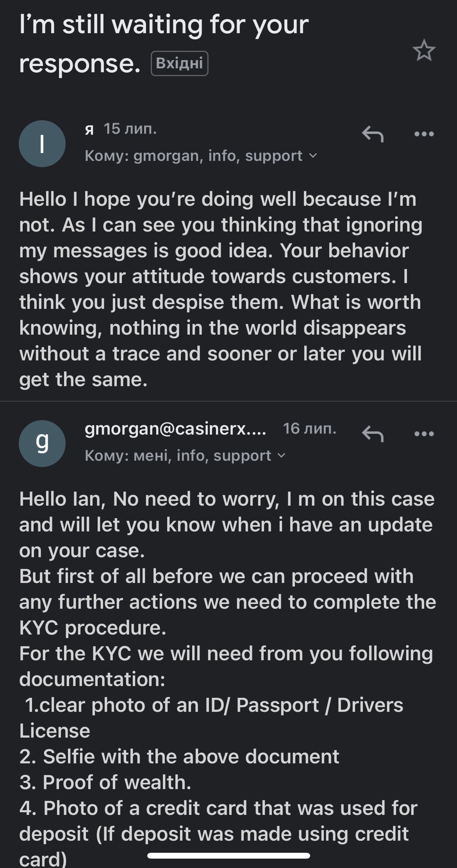Open three-dot menu on gmorgan's message
Image resolution: width=457 pixels, height=868 pixels.
coord(424,434)
